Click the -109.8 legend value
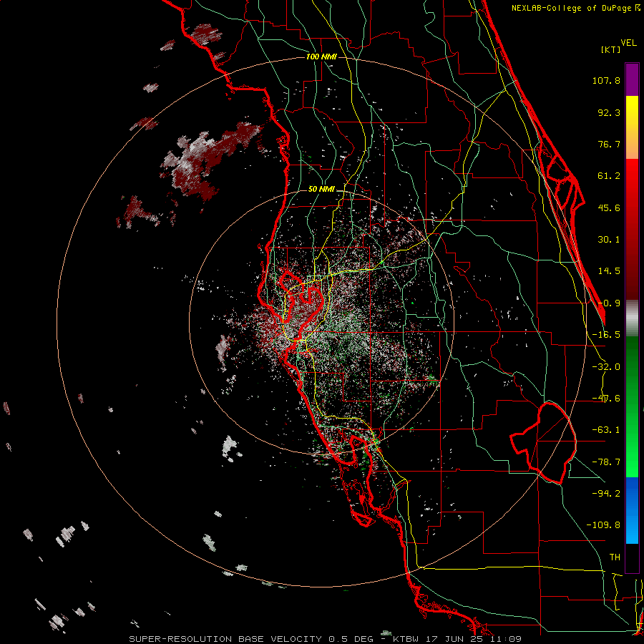 pos(603,525)
